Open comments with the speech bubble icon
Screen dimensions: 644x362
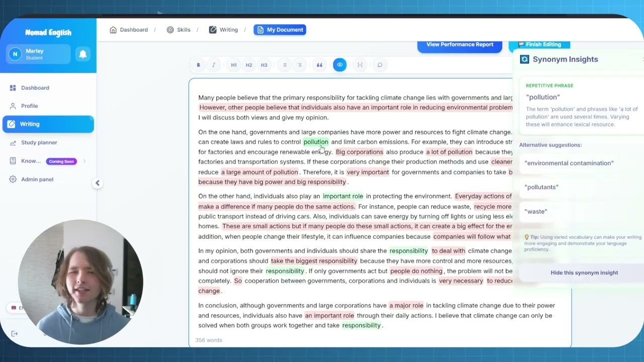click(380, 65)
